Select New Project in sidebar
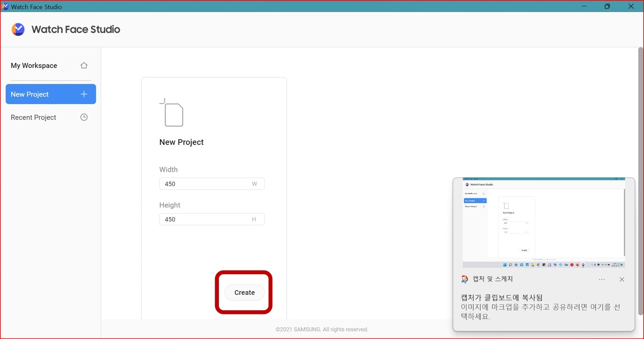 [x=51, y=94]
